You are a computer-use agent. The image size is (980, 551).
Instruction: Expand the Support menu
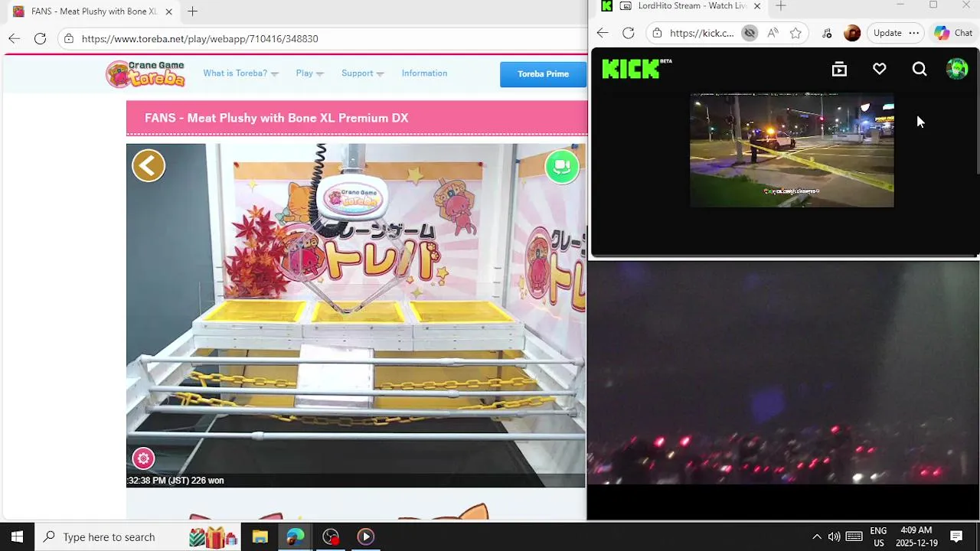(363, 73)
